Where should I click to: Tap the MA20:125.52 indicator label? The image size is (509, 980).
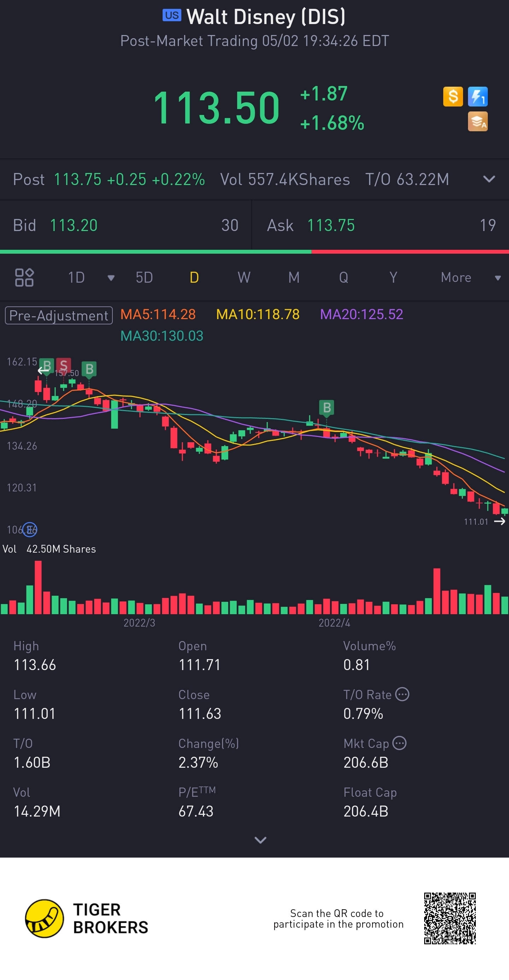point(362,314)
